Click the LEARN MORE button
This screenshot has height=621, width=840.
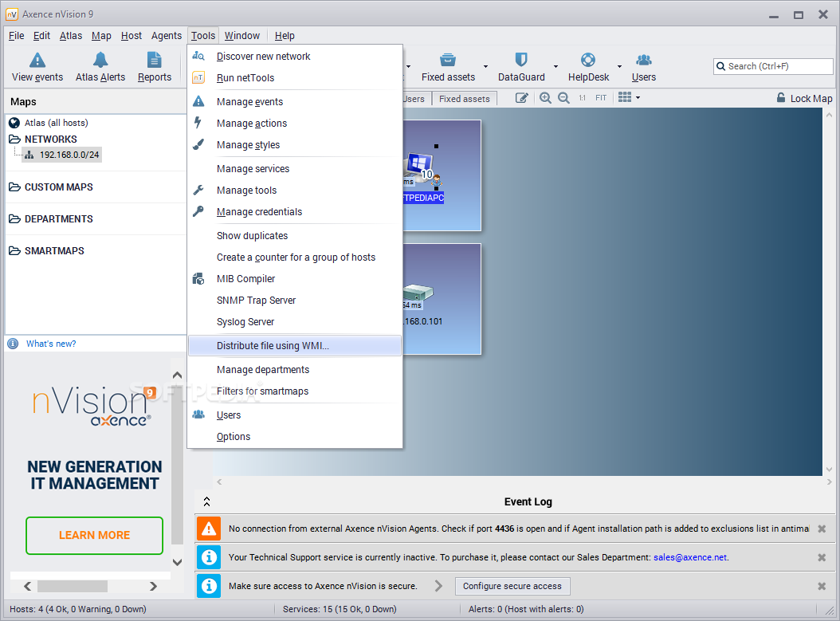(x=94, y=535)
